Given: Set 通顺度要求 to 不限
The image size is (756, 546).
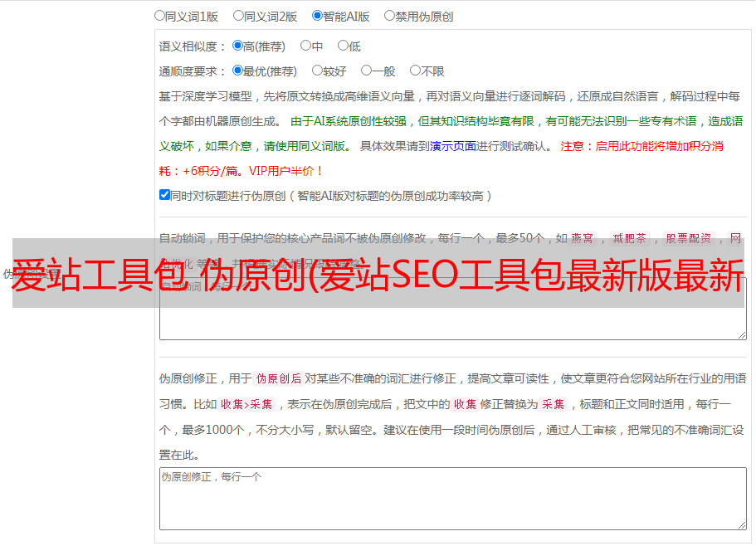Looking at the screenshot, I should (415, 71).
